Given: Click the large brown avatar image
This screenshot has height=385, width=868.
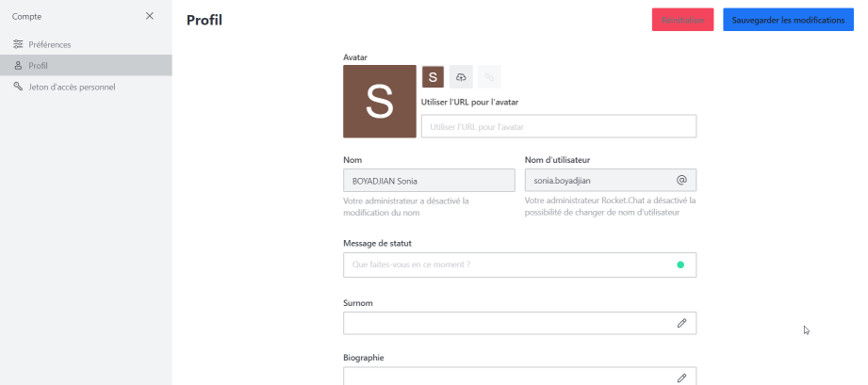Looking at the screenshot, I should coord(380,102).
